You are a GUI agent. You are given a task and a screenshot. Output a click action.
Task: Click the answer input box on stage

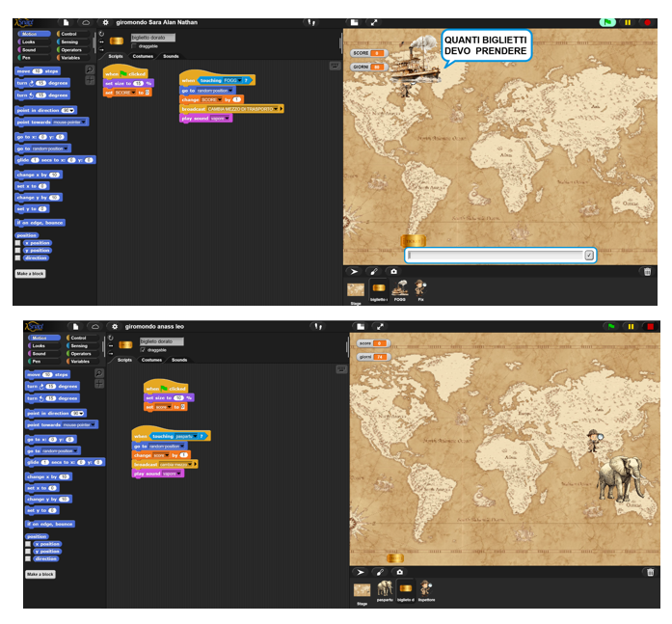(495, 256)
